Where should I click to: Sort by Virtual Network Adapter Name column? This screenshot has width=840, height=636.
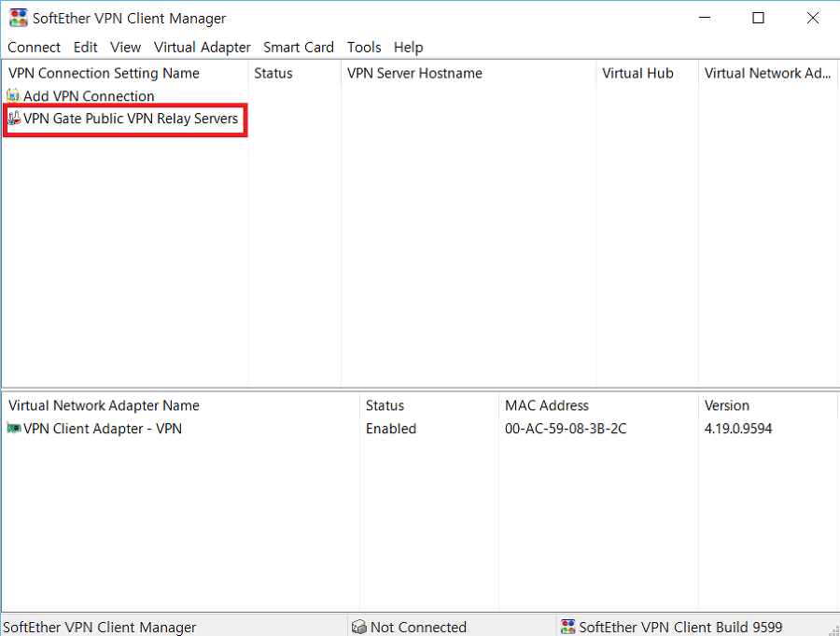click(180, 405)
